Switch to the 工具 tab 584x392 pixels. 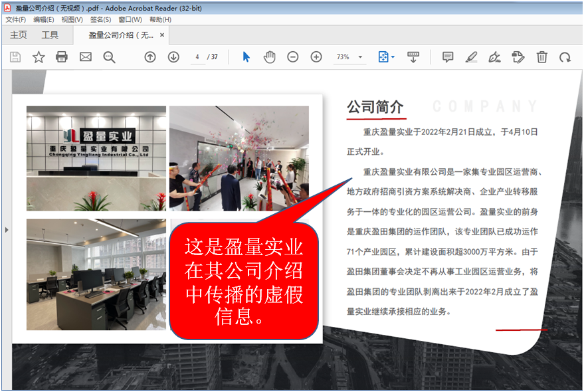click(x=50, y=35)
